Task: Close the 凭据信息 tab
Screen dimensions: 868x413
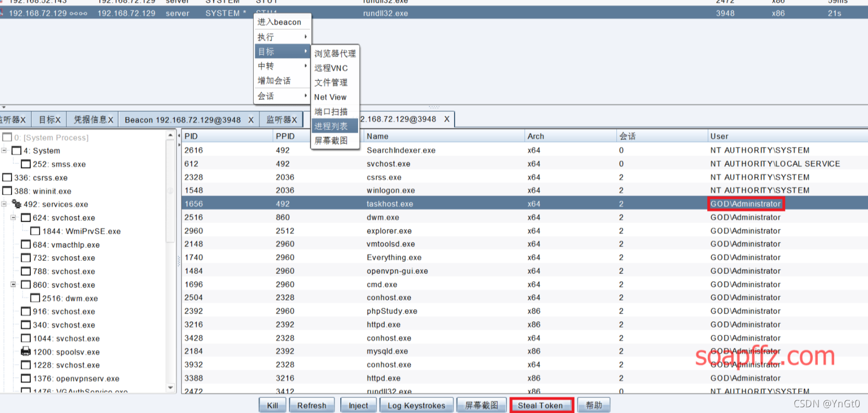Action: tap(111, 120)
